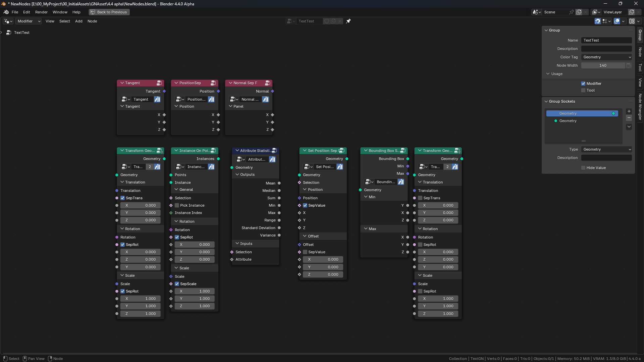Toggle the node editor overlays icon
644x362 pixels.
point(617,21)
